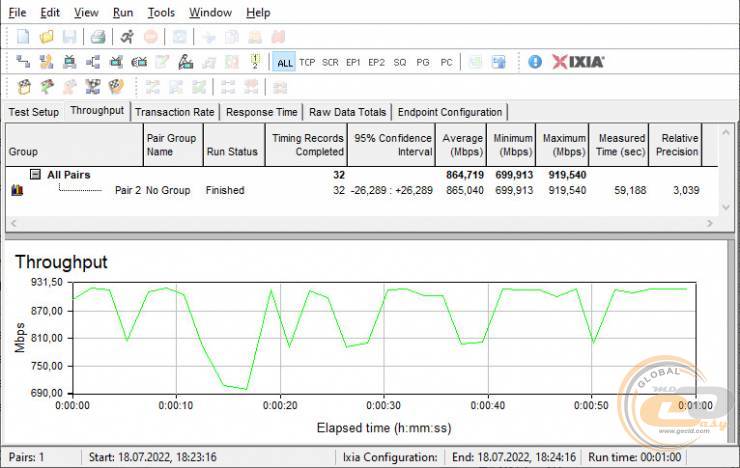The height and width of the screenshot is (468, 740).
Task: Click the Add Pair icon with two linked computers
Action: [23, 62]
